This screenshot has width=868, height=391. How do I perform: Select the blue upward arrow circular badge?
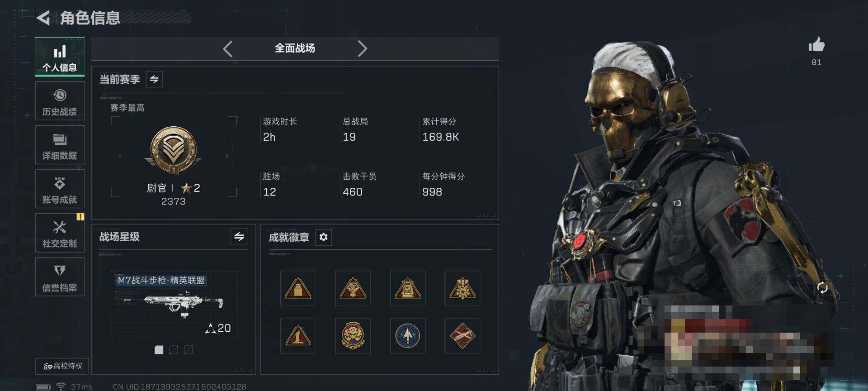click(x=408, y=336)
